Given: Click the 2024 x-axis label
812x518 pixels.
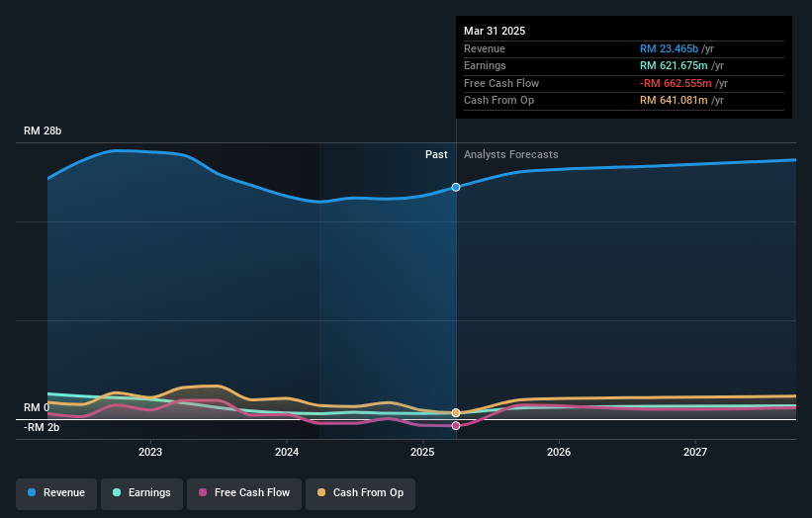Looking at the screenshot, I should pyautogui.click(x=287, y=453).
